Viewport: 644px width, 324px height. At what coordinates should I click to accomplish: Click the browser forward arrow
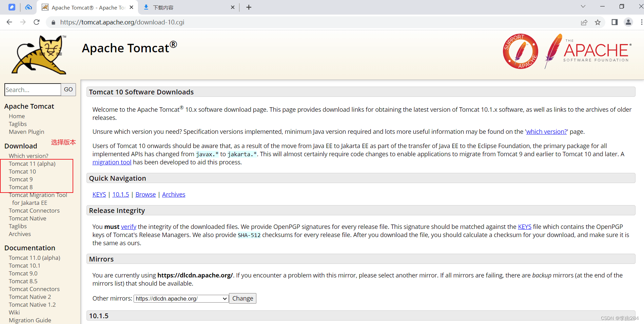[23, 22]
